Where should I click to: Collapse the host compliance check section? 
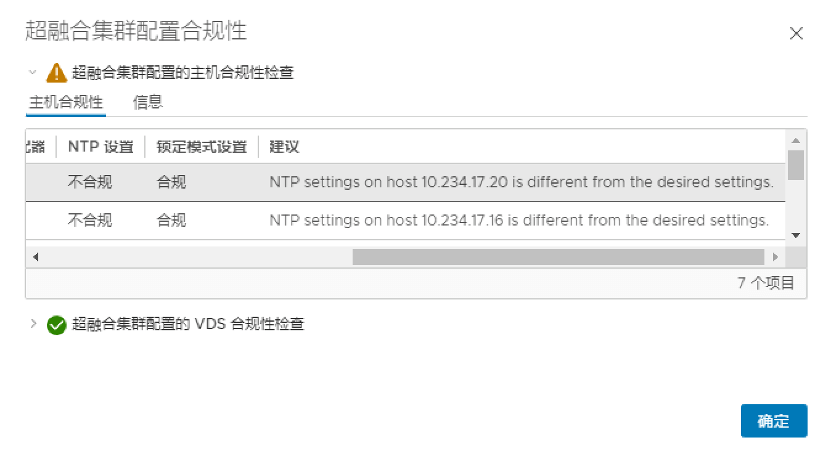[x=32, y=72]
